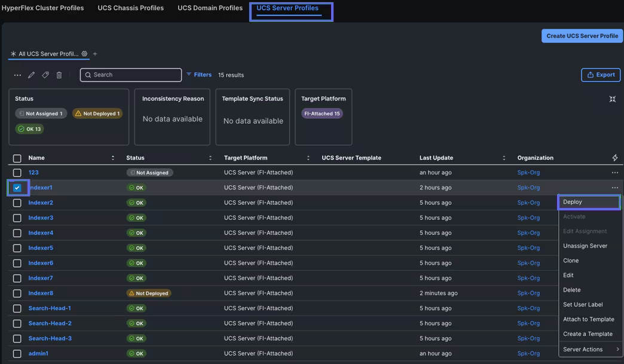The image size is (624, 364).
Task: Click the pencil edit icon in toolbar
Action: [32, 75]
